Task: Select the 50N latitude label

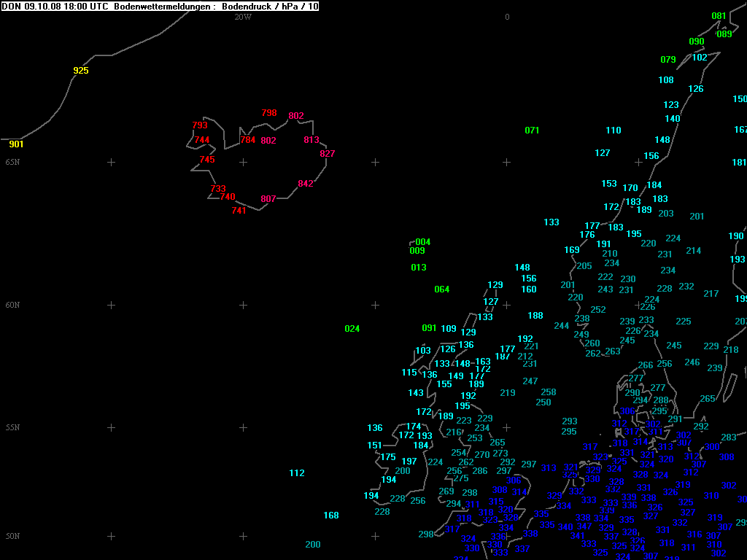Action: [x=12, y=537]
